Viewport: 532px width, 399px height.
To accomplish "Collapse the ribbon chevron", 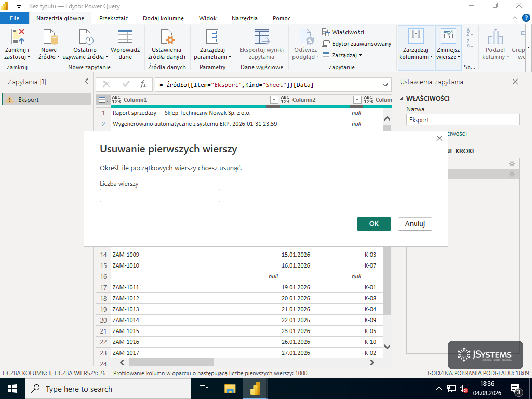I will (x=515, y=18).
